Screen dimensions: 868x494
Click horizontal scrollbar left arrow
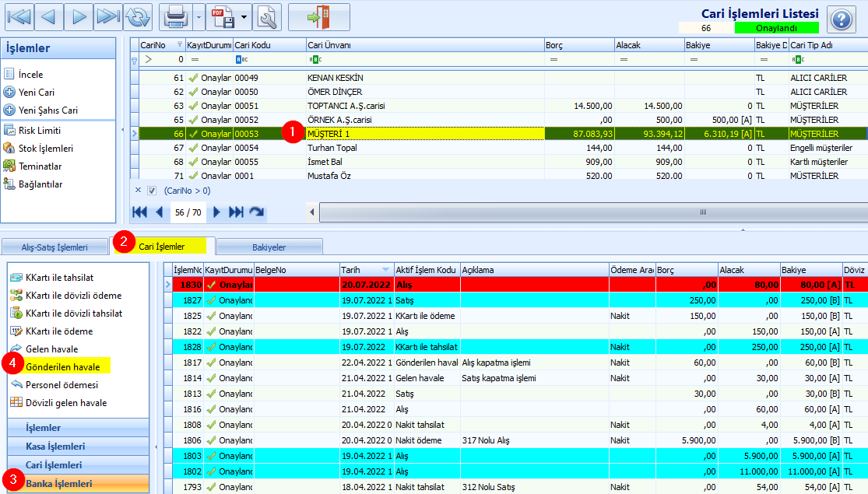tap(312, 212)
